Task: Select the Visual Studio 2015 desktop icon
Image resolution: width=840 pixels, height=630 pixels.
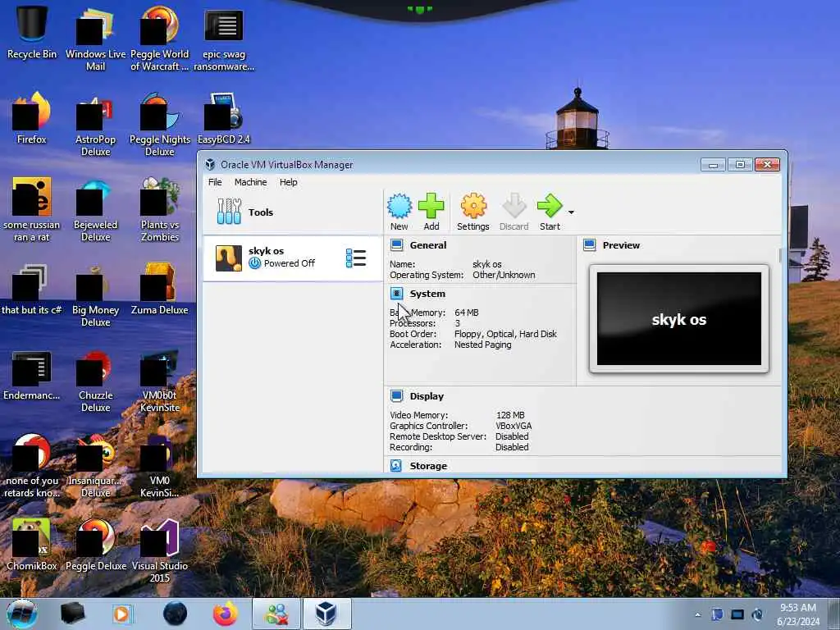Action: click(x=160, y=550)
